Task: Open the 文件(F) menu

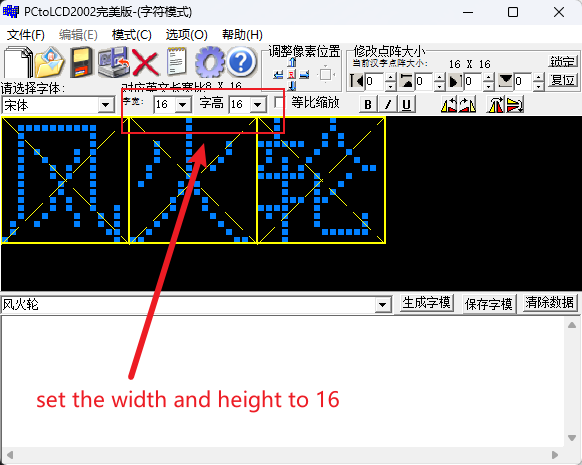Action: [x=26, y=35]
